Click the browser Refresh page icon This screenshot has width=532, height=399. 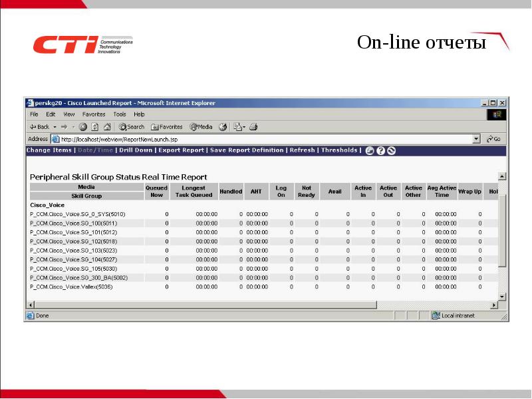[94, 126]
